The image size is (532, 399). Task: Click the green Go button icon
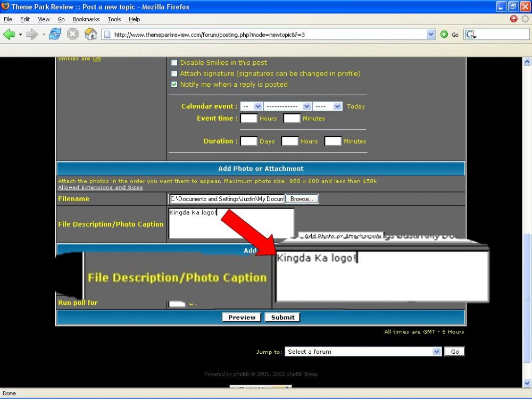pyautogui.click(x=444, y=35)
